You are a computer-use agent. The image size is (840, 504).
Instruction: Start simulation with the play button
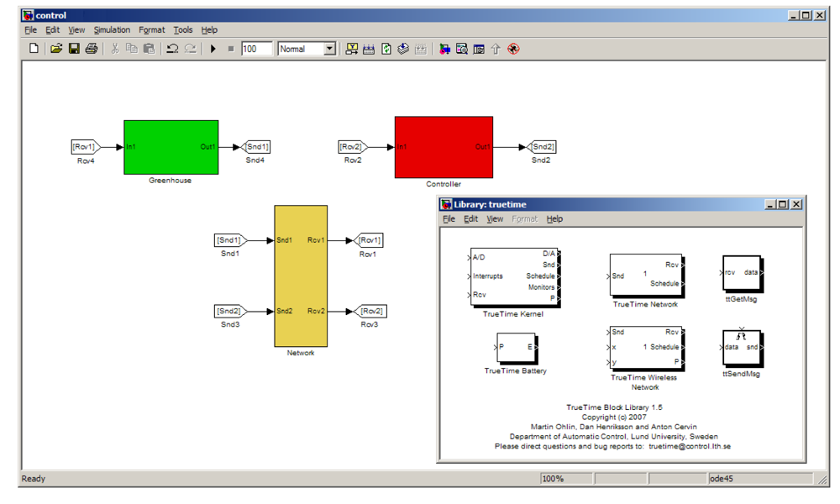click(213, 49)
